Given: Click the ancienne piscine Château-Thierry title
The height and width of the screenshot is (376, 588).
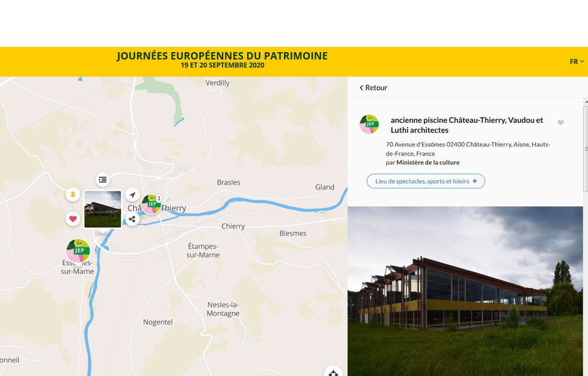Looking at the screenshot, I should click(x=467, y=125).
